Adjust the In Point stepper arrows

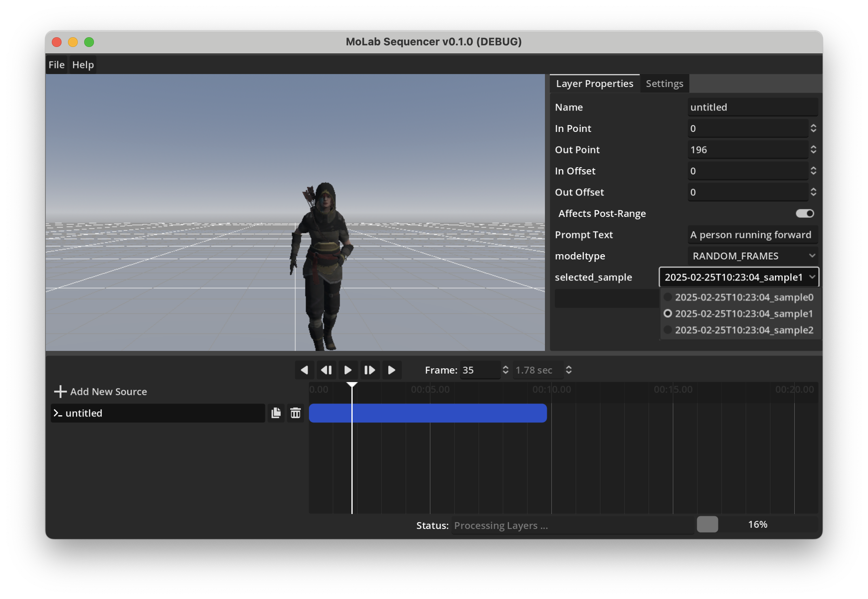click(813, 128)
